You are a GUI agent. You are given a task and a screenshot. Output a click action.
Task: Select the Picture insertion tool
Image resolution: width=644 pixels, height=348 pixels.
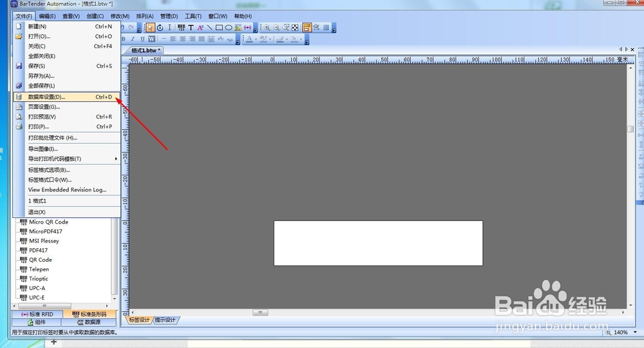[238, 28]
